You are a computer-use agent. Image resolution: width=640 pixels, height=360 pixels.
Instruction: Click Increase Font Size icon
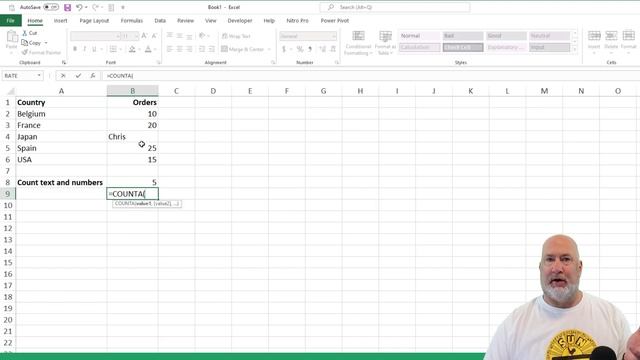[x=144, y=36]
